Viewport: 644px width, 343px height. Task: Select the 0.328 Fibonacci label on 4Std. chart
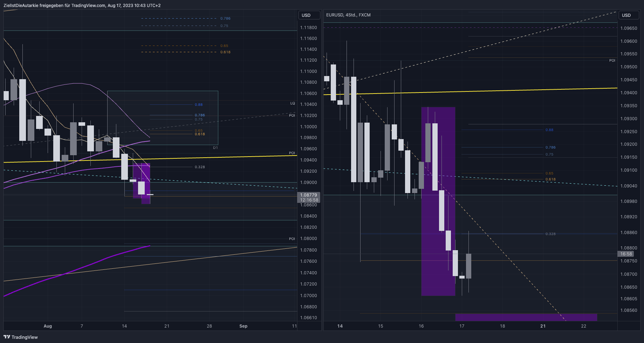click(x=550, y=234)
